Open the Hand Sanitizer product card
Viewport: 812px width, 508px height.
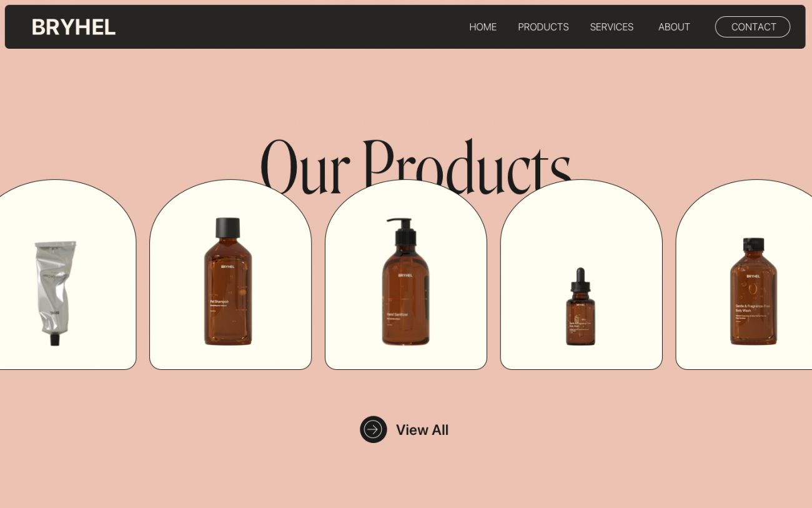[x=406, y=274]
